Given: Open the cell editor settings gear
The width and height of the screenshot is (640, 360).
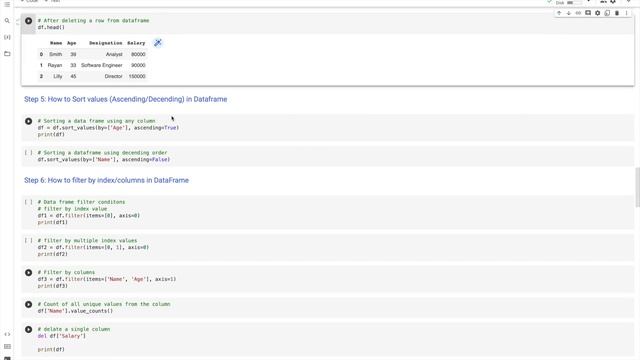Looking at the screenshot, I should [x=598, y=13].
